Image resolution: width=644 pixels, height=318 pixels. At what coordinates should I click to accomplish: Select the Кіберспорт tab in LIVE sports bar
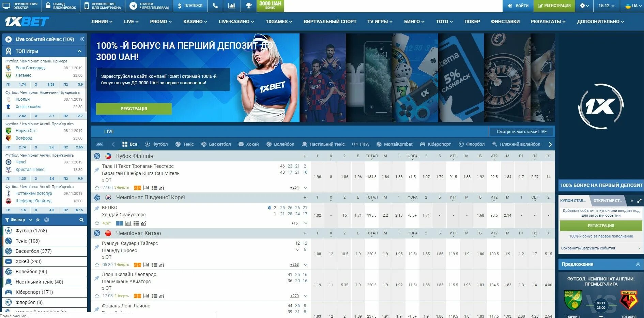435,144
